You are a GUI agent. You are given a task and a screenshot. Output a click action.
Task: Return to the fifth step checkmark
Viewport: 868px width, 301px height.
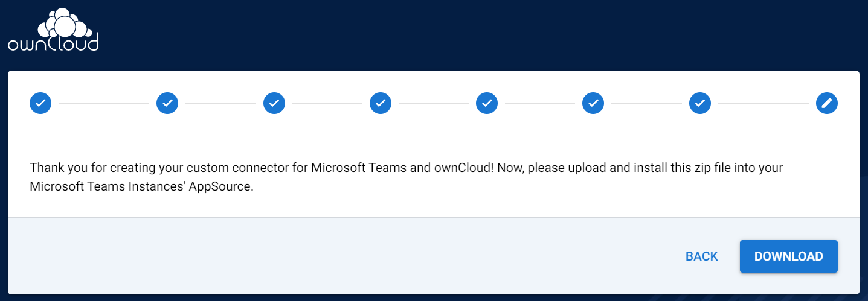(x=487, y=103)
